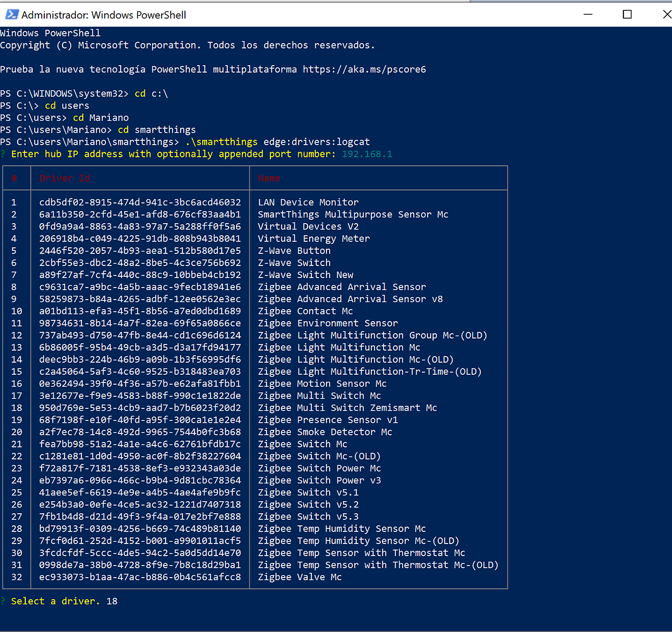This screenshot has height=632, width=672.
Task: Click the window title 'Administrador: Windows PowerShell'
Action: (x=104, y=15)
